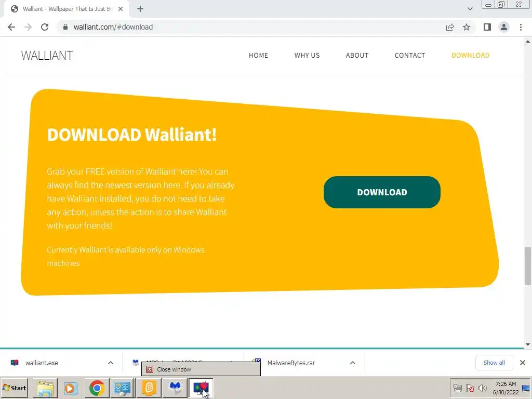Open Action Center flag icon
The width and height of the screenshot is (532, 399).
(470, 388)
